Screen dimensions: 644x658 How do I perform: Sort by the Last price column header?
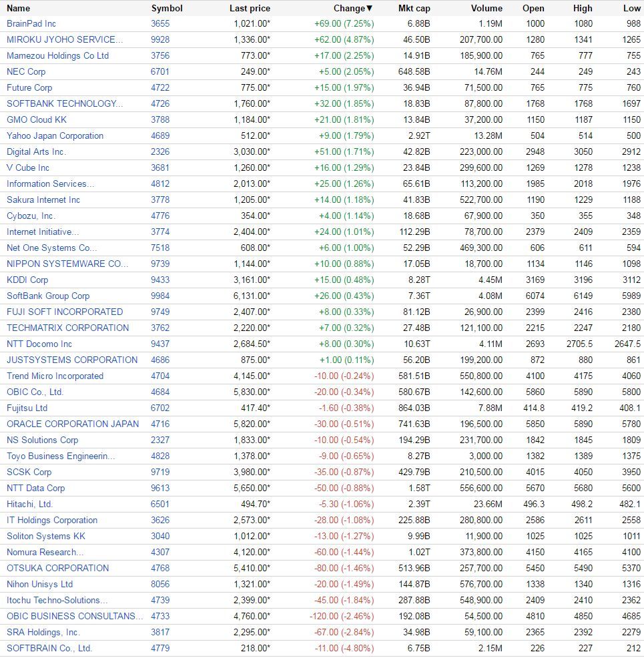coord(250,8)
